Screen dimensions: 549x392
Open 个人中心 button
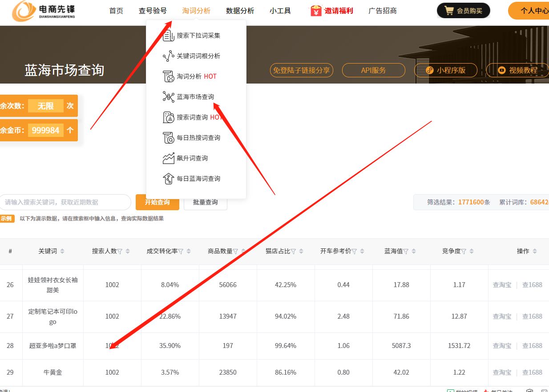[x=529, y=11]
